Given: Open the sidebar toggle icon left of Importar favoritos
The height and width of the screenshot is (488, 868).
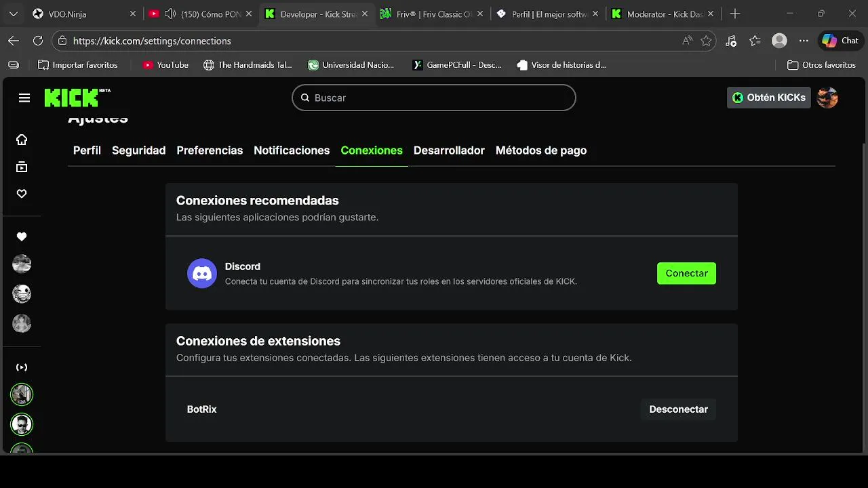Looking at the screenshot, I should [x=14, y=65].
